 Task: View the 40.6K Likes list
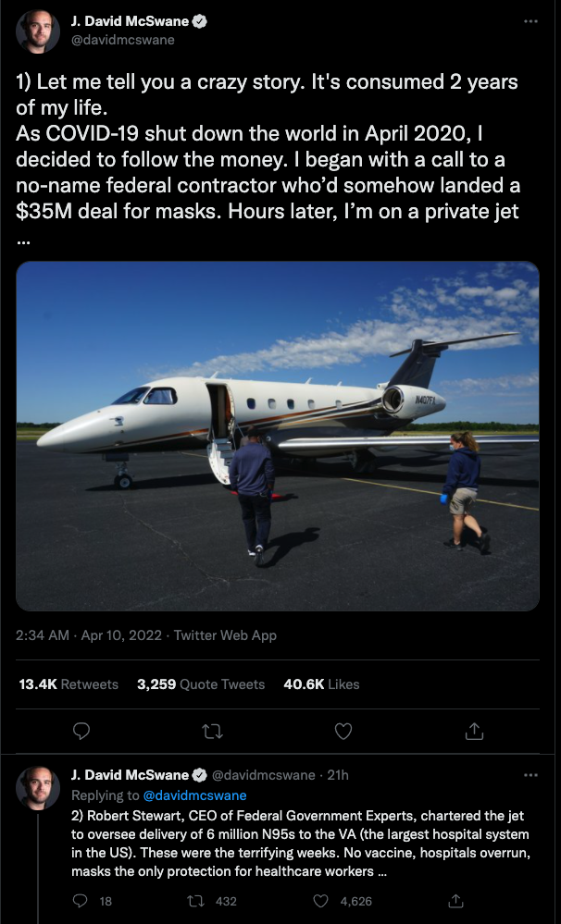[321, 684]
